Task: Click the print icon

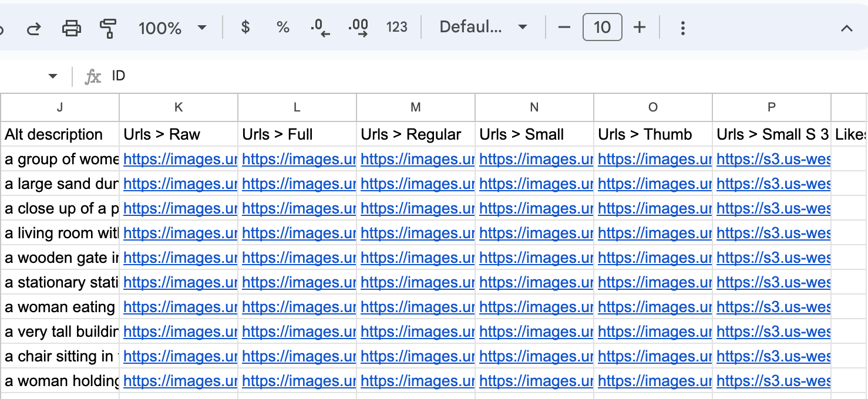Action: click(72, 28)
